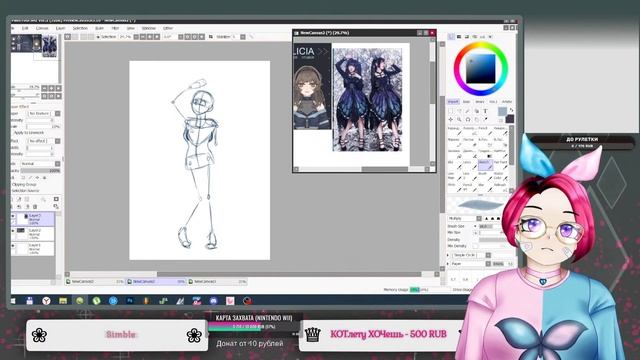Image resolution: width=640 pixels, height=360 pixels.
Task: Show the color wheel panel icon
Action: [x=451, y=37]
